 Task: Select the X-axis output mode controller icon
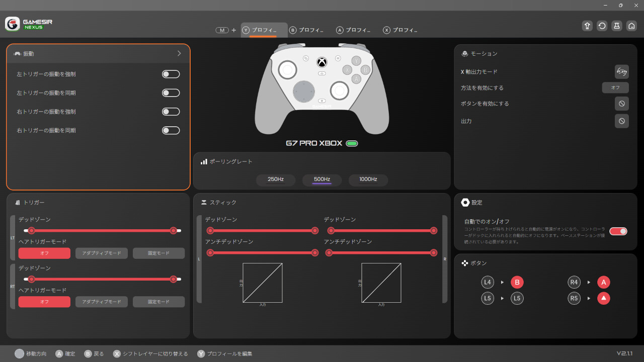pyautogui.click(x=622, y=72)
